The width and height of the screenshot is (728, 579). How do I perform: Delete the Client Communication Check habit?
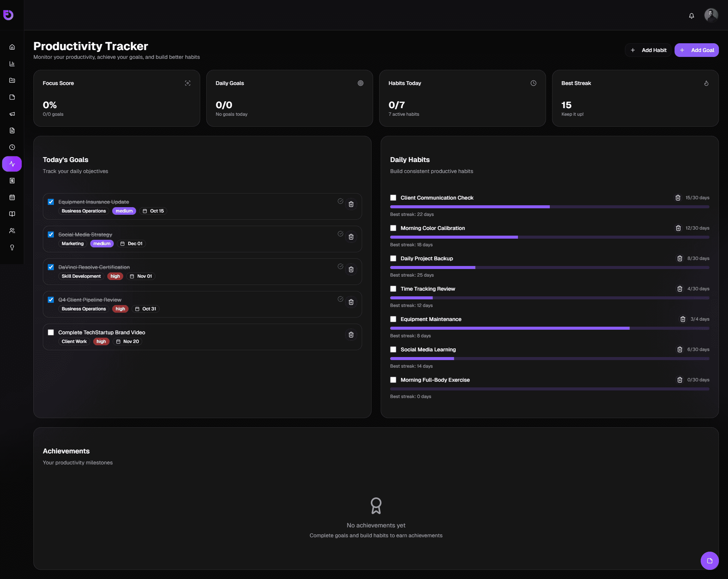[x=678, y=198]
